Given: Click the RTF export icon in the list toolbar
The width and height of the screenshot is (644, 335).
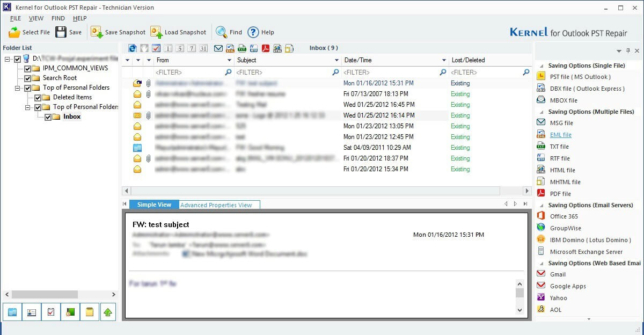Looking at the screenshot, I should [254, 48].
